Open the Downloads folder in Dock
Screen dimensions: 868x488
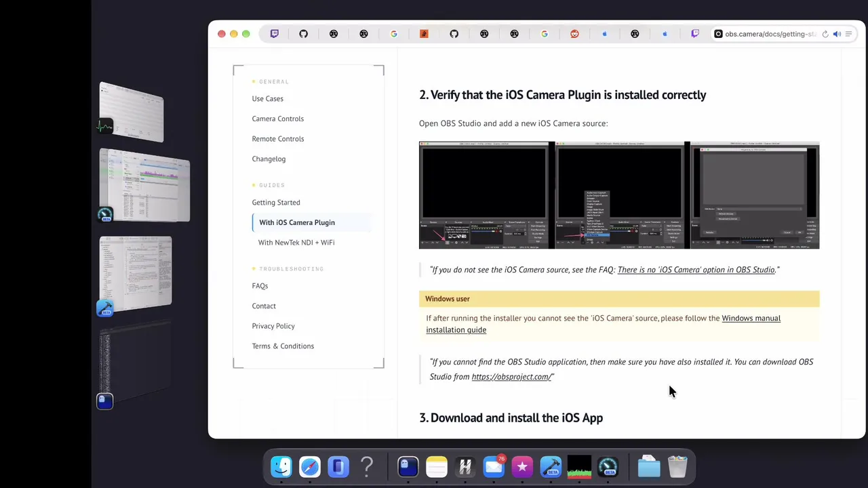pyautogui.click(x=649, y=466)
